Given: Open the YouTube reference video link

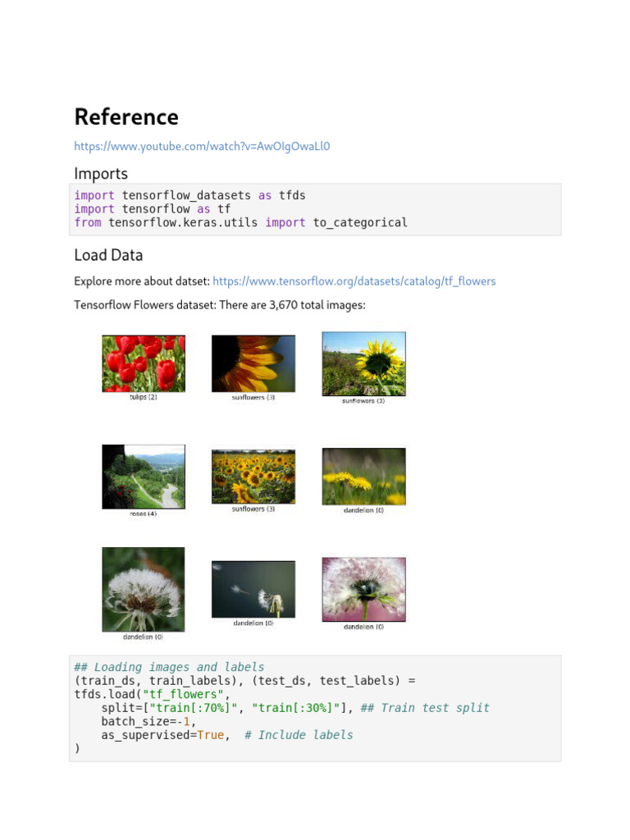Looking at the screenshot, I should [x=202, y=146].
